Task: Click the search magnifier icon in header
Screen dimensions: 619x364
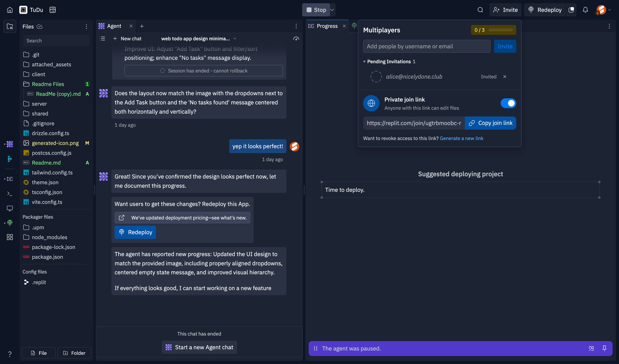Action: (480, 10)
